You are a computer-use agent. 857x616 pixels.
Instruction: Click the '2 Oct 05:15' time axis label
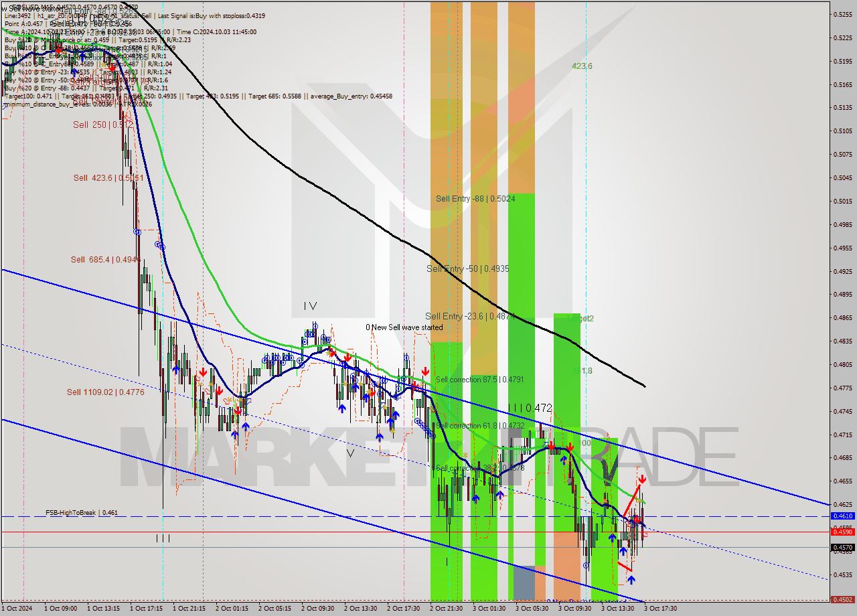pyautogui.click(x=275, y=609)
